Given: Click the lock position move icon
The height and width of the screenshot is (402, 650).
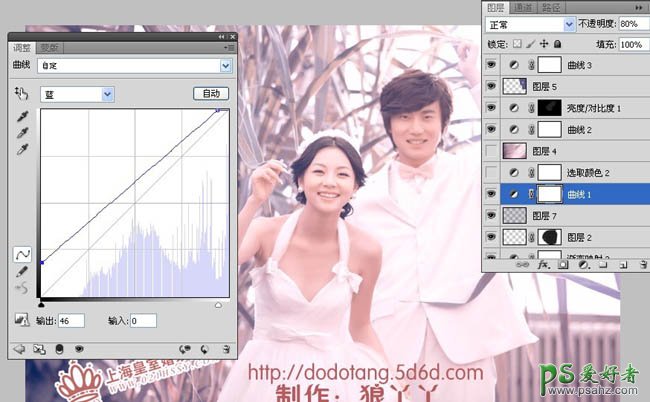Looking at the screenshot, I should pyautogui.click(x=543, y=45).
